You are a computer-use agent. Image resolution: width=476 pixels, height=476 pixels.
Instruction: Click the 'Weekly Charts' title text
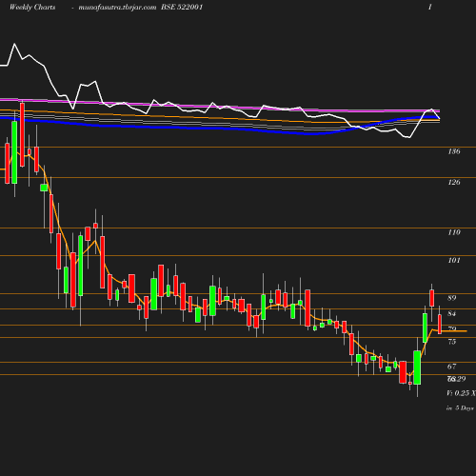tap(32, 8)
